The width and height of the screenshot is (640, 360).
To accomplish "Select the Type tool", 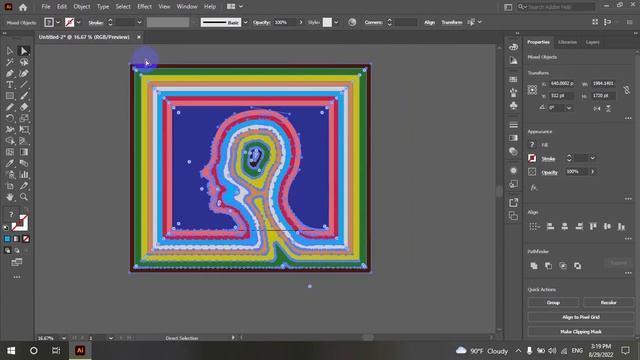I will 9,85.
